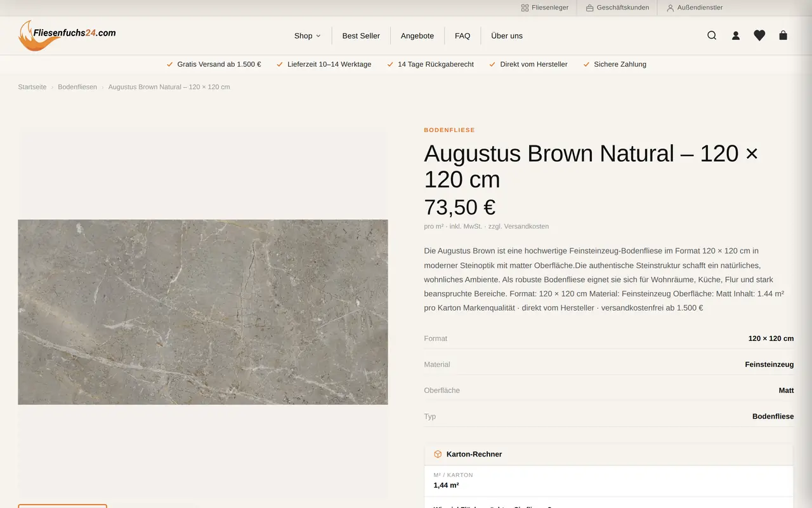Click checkmark next to Sichere Zahlung
This screenshot has height=508, width=812.
pyautogui.click(x=586, y=64)
